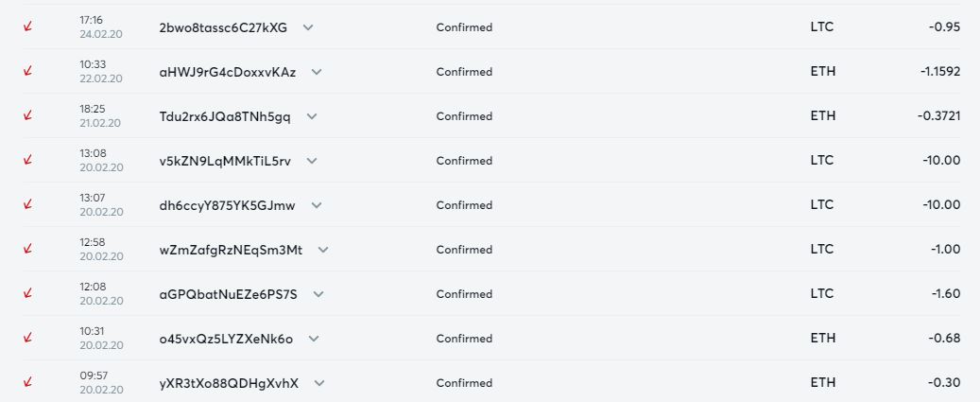Image resolution: width=980 pixels, height=402 pixels.
Task: Click the red arrow icon for o45vxQz5LYZXeNk6o
Action: tap(27, 339)
